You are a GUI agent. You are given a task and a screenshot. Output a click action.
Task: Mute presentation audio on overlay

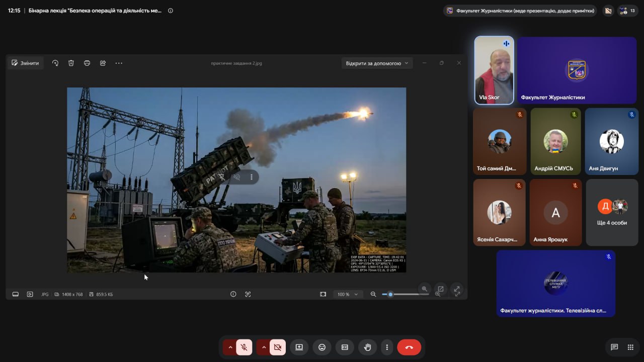pos(237,177)
